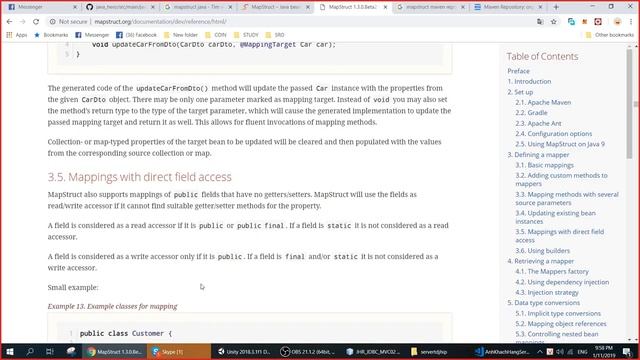The width and height of the screenshot is (640, 360).
Task: Show hidden system tray icons
Action: coord(540,351)
